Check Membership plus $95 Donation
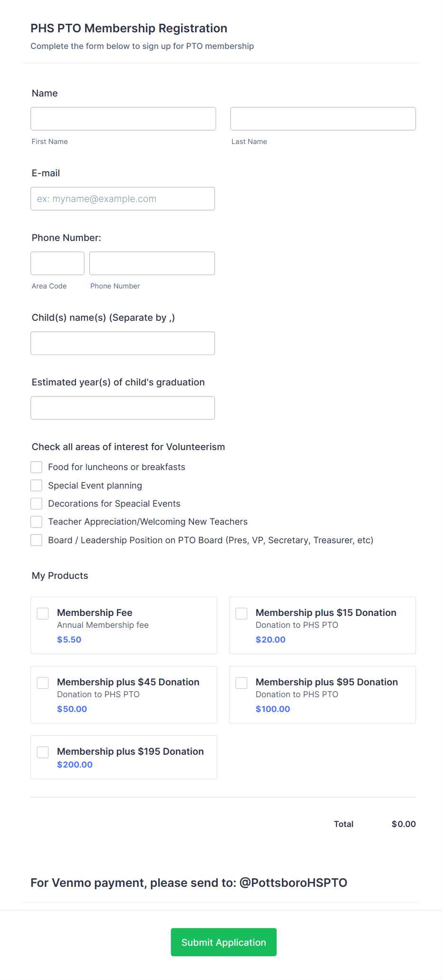The width and height of the screenshot is (442, 980). pos(241,682)
